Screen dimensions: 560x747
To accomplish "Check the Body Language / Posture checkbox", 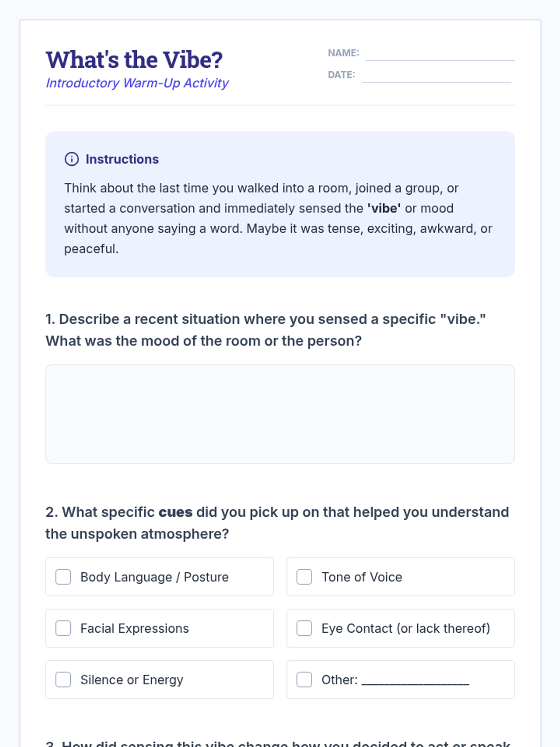I will pyautogui.click(x=63, y=577).
